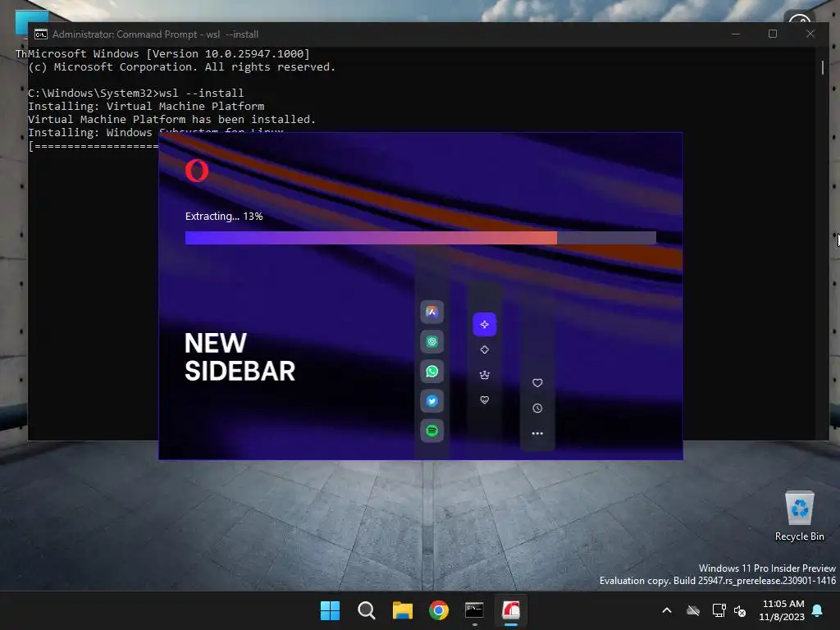Click the ChatGPT icon in sidebar preview
This screenshot has height=630, width=840.
(431, 341)
